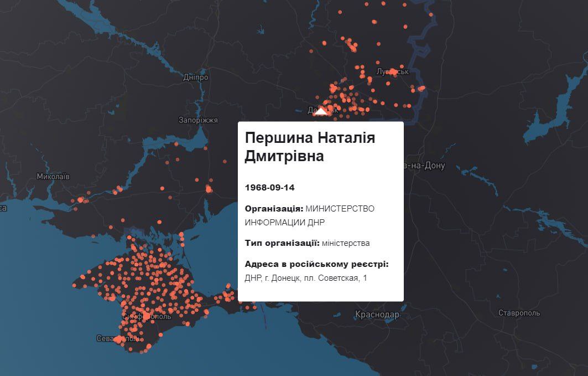Click the Дніпро city label
This screenshot has width=588, height=376.
pos(195,78)
